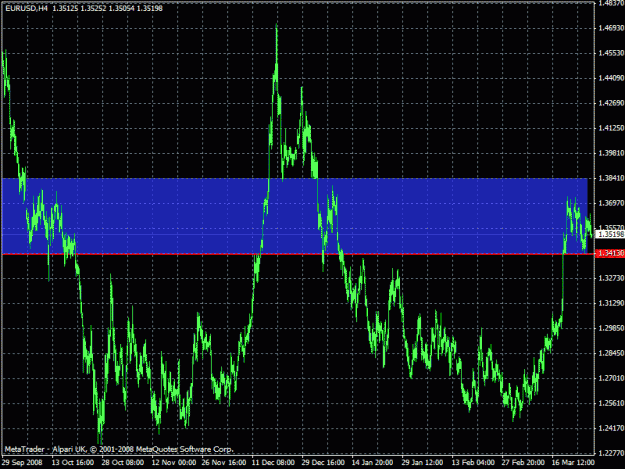Click the 26 Nov 16:00 time label
The width and height of the screenshot is (625, 469).
coord(224,463)
